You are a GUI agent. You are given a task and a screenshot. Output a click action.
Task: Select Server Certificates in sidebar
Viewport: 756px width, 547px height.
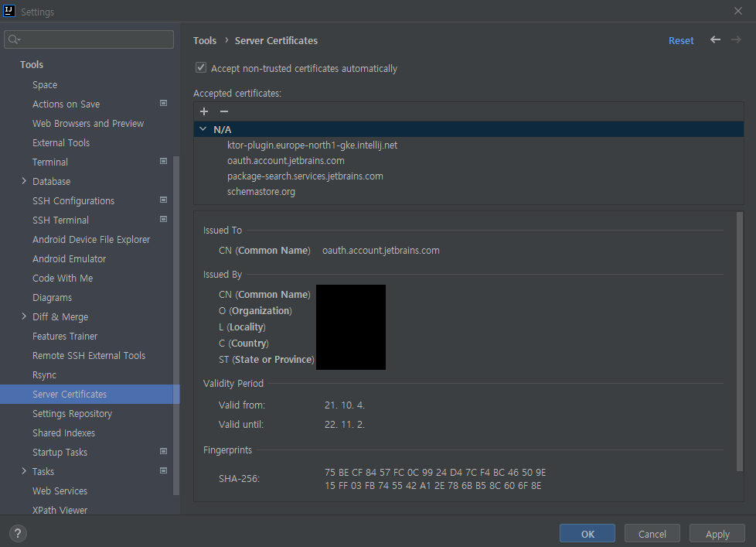pyautogui.click(x=90, y=394)
